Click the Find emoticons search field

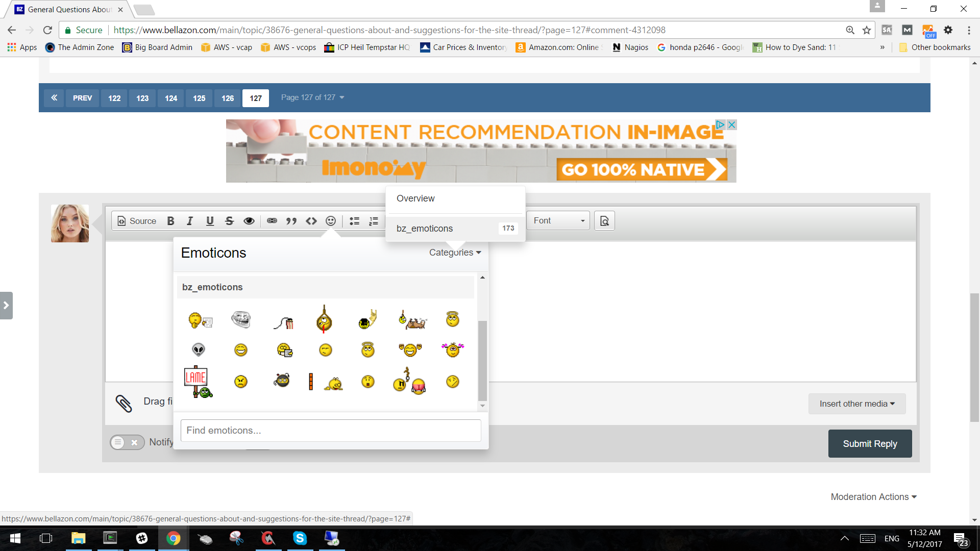(x=330, y=431)
